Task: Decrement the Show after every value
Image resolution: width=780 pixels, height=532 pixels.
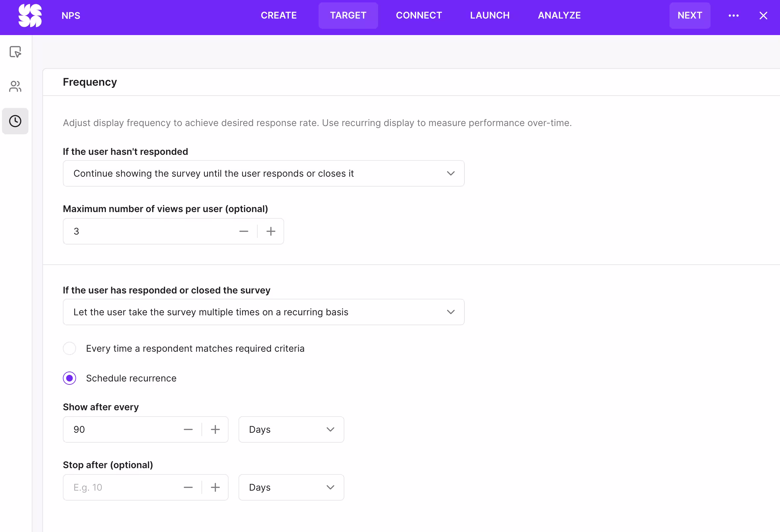Action: pos(188,429)
